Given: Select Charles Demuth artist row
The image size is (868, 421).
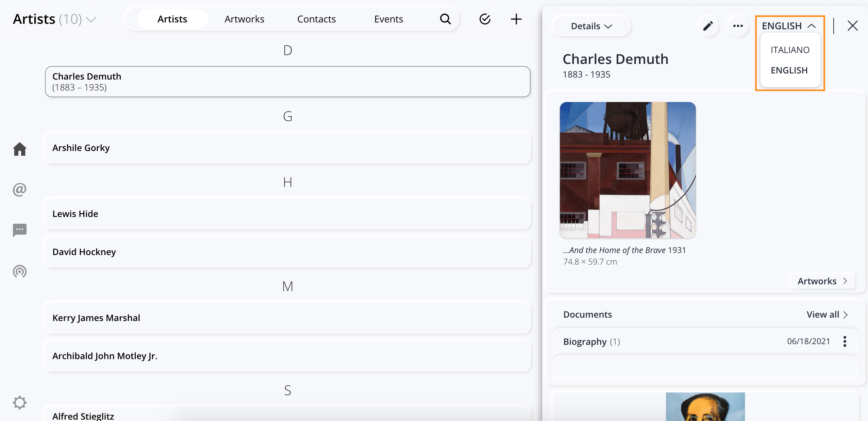Looking at the screenshot, I should [288, 82].
